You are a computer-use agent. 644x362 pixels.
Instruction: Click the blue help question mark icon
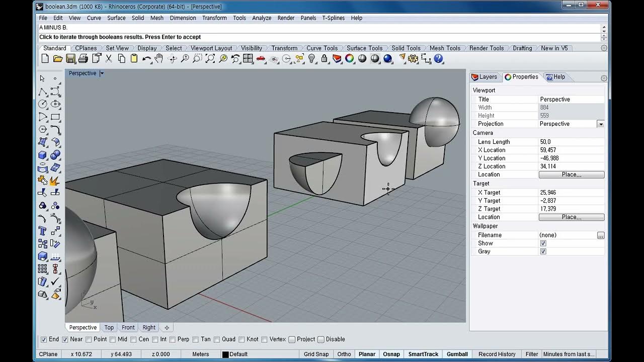coord(438,59)
